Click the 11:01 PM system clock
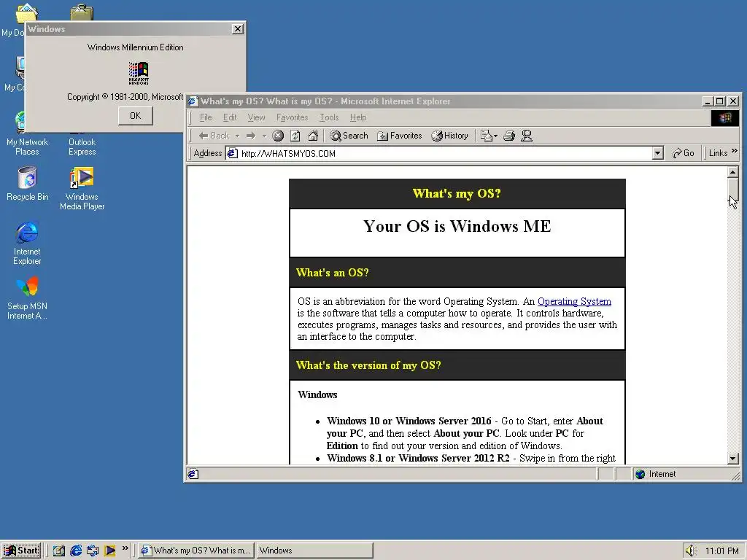 pyautogui.click(x=721, y=551)
